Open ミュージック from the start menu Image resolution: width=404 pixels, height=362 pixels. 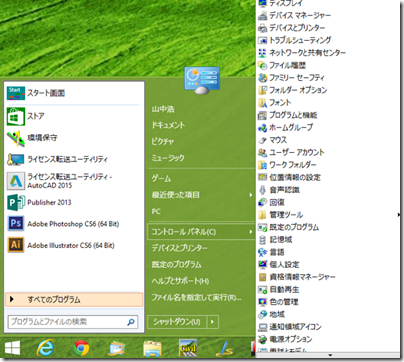click(168, 158)
